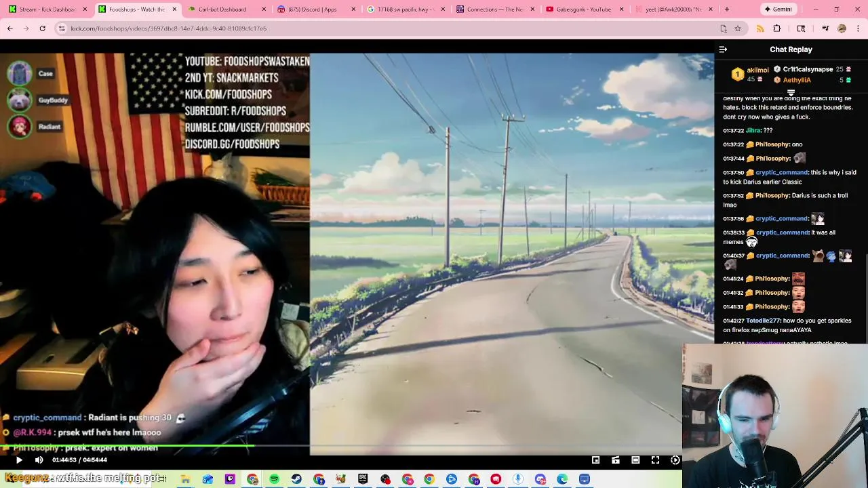Open File Explorer from taskbar
Viewport: 868px width, 488px height.
click(x=185, y=479)
